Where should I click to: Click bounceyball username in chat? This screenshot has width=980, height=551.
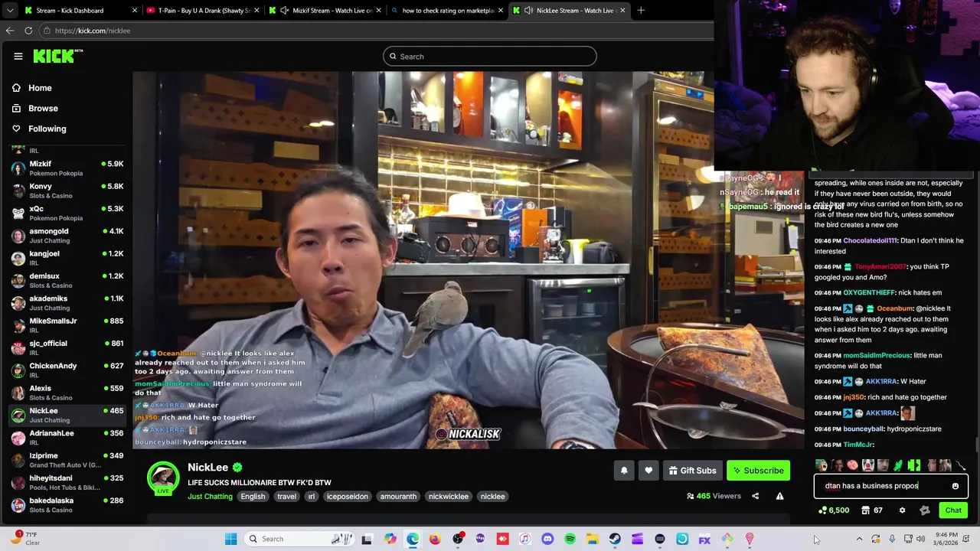864,429
